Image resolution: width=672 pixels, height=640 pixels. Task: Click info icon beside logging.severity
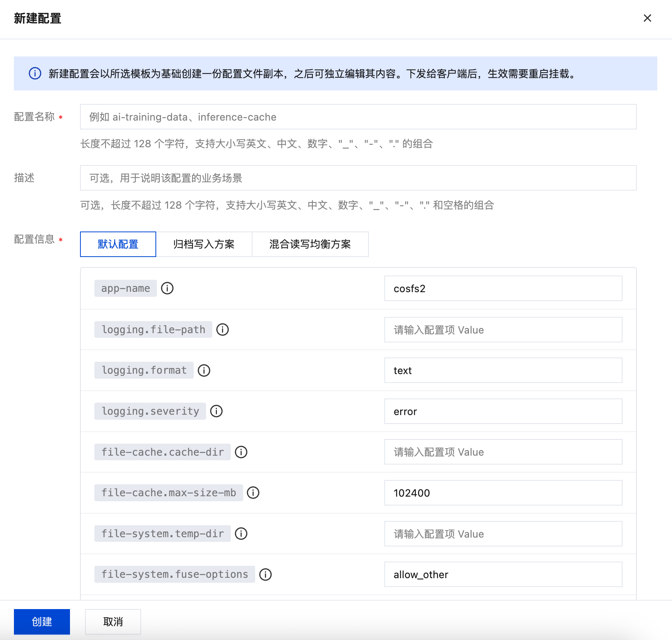click(216, 411)
